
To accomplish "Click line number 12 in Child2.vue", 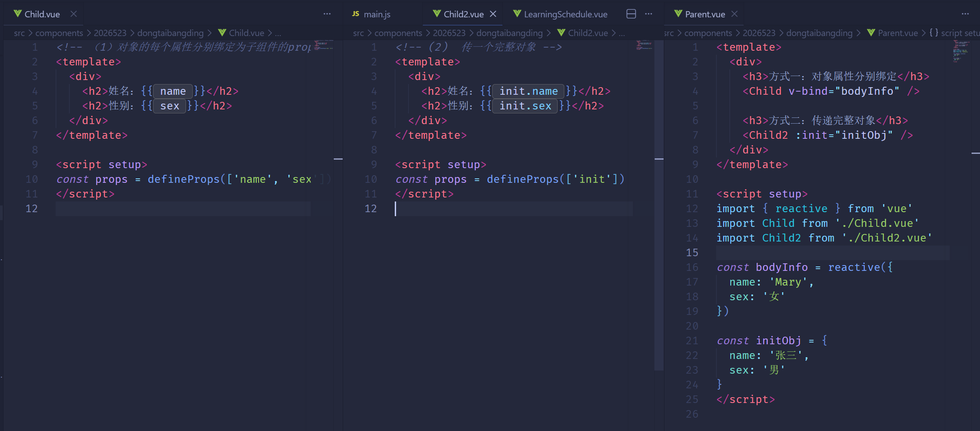I will 371,209.
